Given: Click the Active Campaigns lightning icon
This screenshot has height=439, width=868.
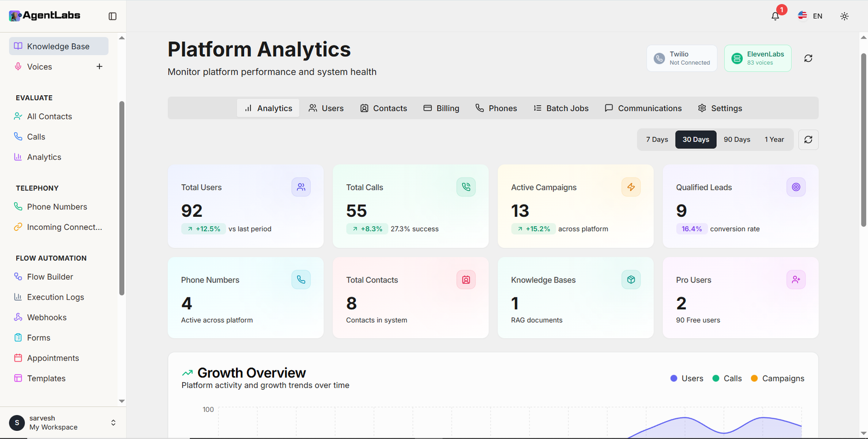Looking at the screenshot, I should [x=631, y=187].
